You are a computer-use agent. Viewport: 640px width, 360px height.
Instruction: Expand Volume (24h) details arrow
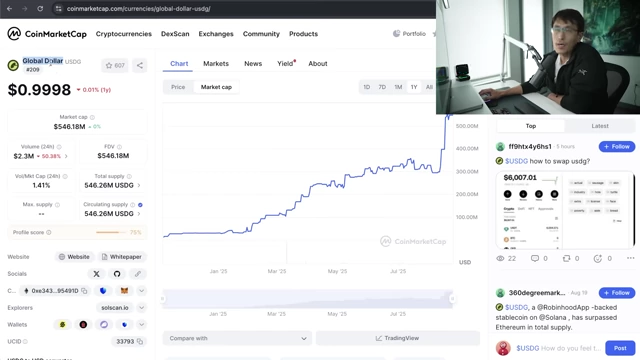(x=66, y=156)
